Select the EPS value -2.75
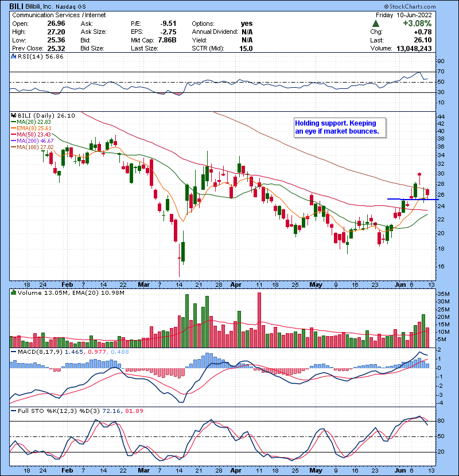Viewport: 459px width, 476px height. (x=168, y=32)
